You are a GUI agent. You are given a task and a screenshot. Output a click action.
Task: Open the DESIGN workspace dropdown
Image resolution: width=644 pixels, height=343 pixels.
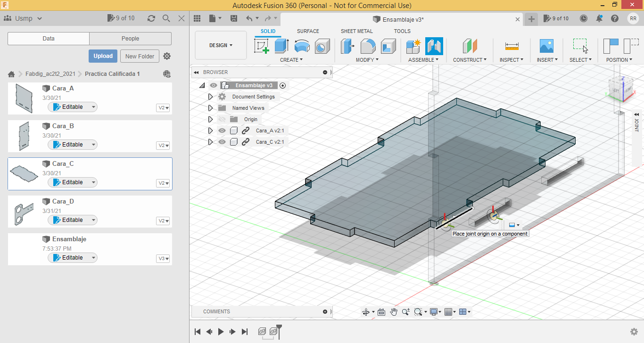point(221,45)
